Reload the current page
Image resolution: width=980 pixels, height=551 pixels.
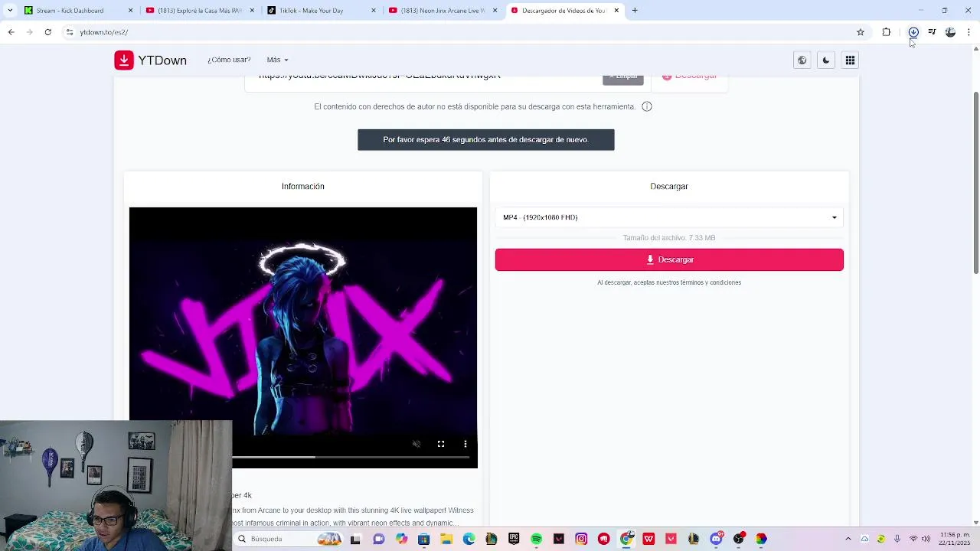(x=47, y=32)
